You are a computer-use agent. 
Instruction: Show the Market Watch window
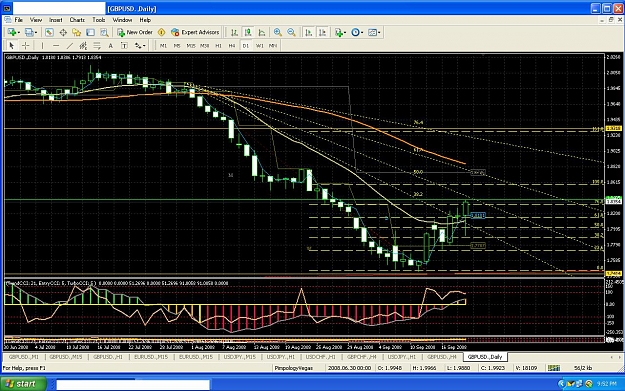tap(49, 32)
